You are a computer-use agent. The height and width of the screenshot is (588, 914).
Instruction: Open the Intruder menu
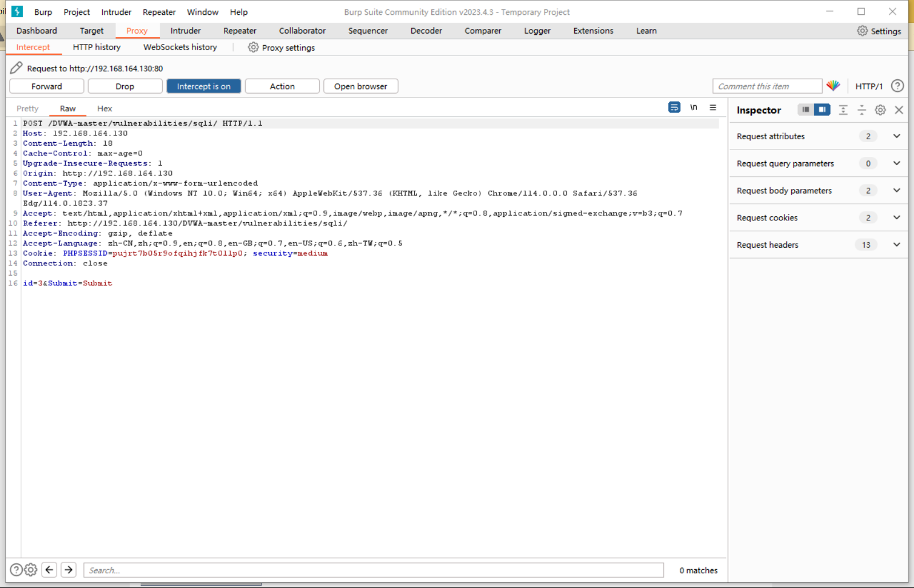(x=117, y=12)
